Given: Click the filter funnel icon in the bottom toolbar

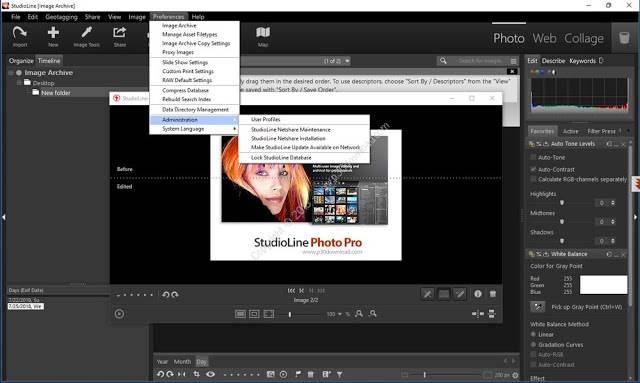Looking at the screenshot, I should (x=339, y=374).
